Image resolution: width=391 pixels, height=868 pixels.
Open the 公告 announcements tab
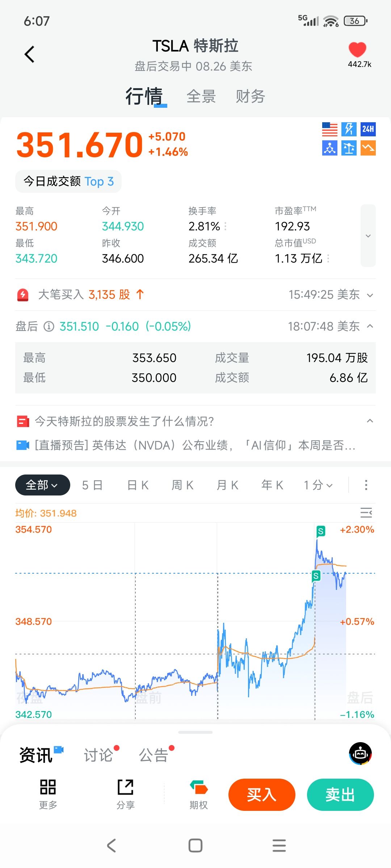(154, 755)
